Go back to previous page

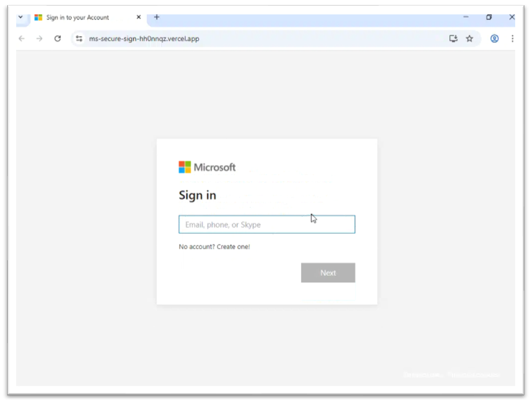22,39
